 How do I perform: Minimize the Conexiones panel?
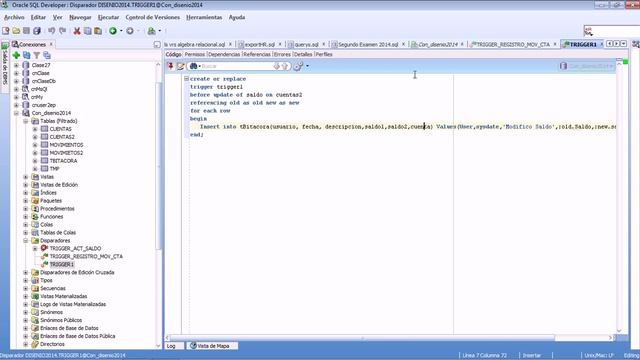tap(157, 44)
